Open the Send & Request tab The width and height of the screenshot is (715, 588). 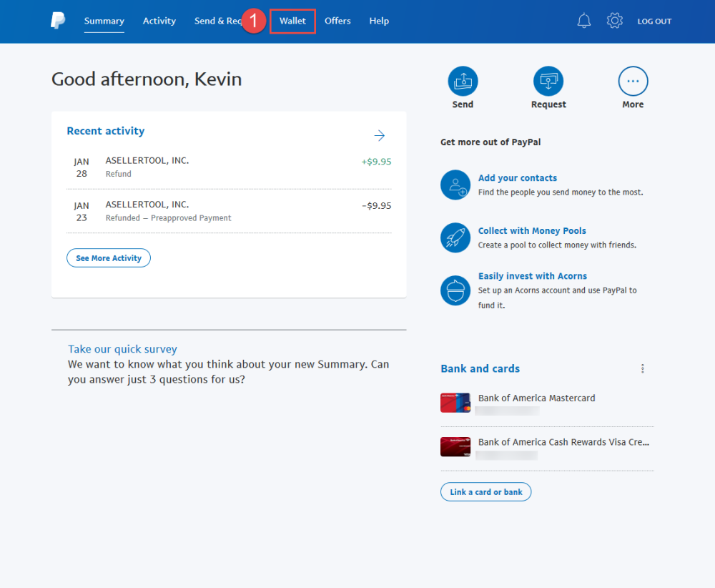[x=217, y=21]
